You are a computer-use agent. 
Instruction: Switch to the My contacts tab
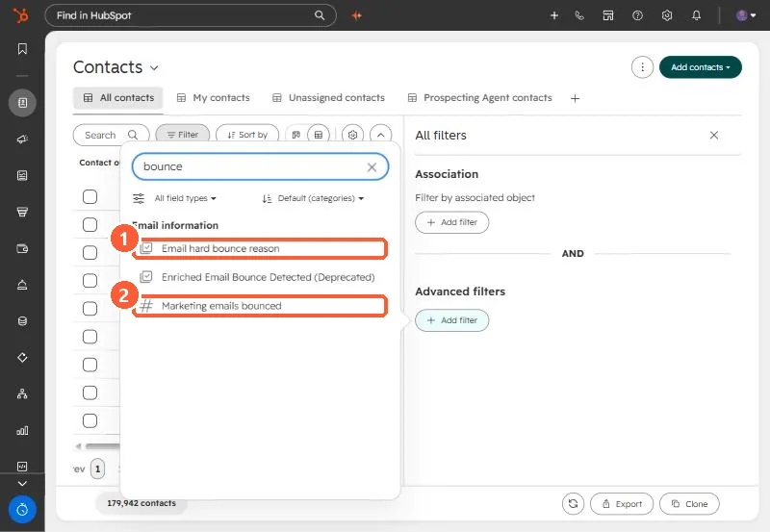click(213, 98)
